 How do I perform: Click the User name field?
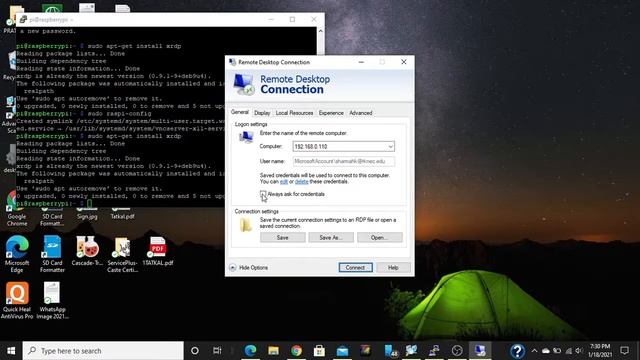pyautogui.click(x=344, y=161)
